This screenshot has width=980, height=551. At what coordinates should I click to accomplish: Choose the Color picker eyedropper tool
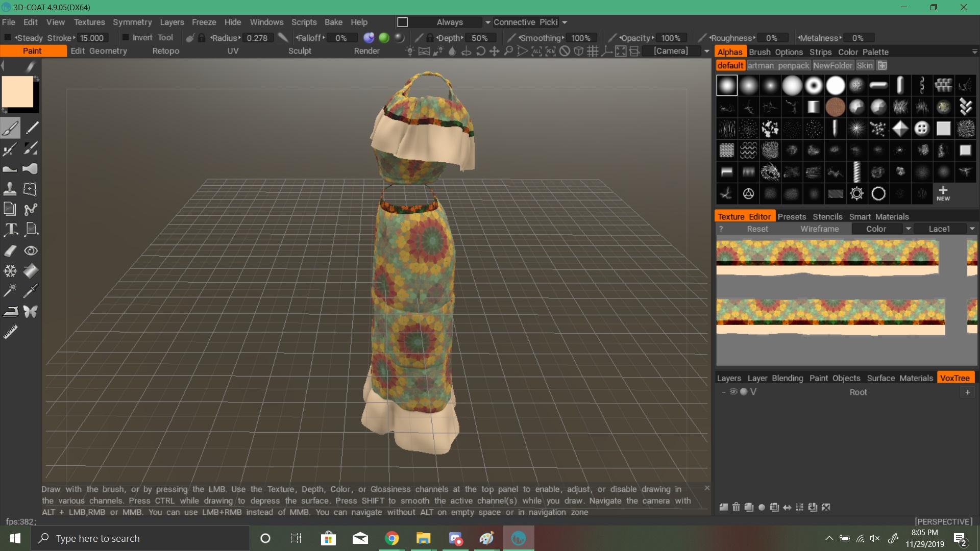click(31, 291)
